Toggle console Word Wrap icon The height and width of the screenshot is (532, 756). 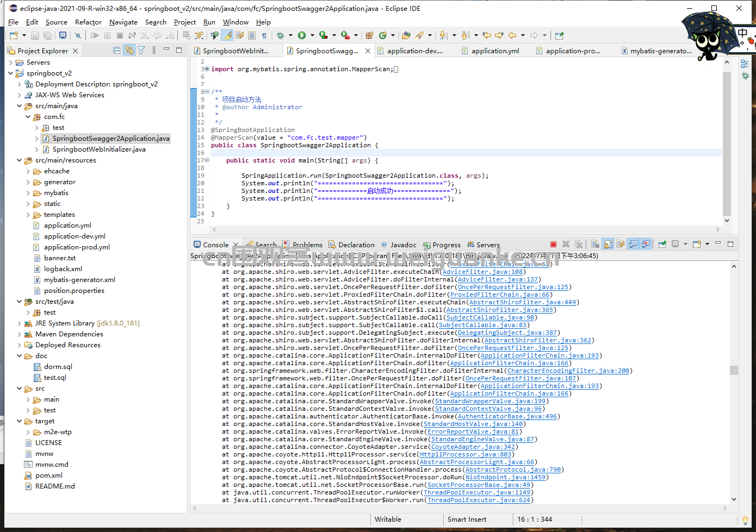click(x=621, y=245)
